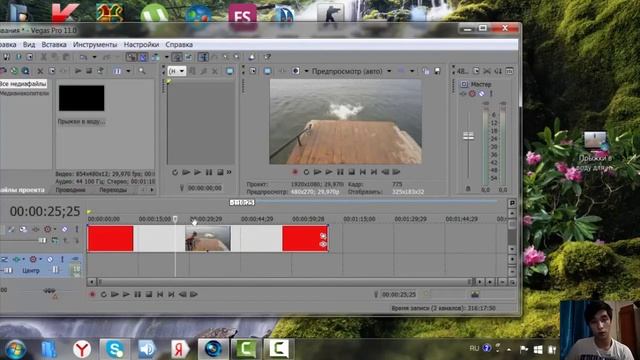Toggle Ignore Event Grouping

(189, 57)
